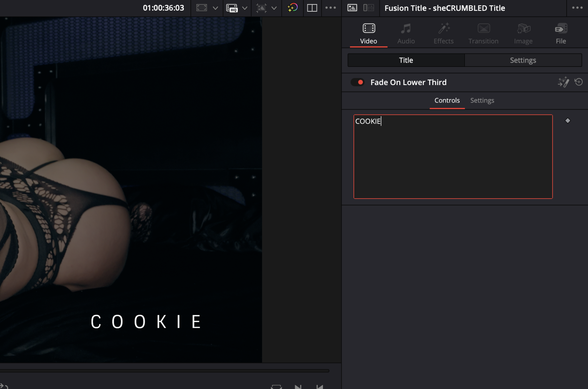Viewport: 588px width, 389px height.
Task: Add keyframe for the title text field
Action: pyautogui.click(x=568, y=120)
